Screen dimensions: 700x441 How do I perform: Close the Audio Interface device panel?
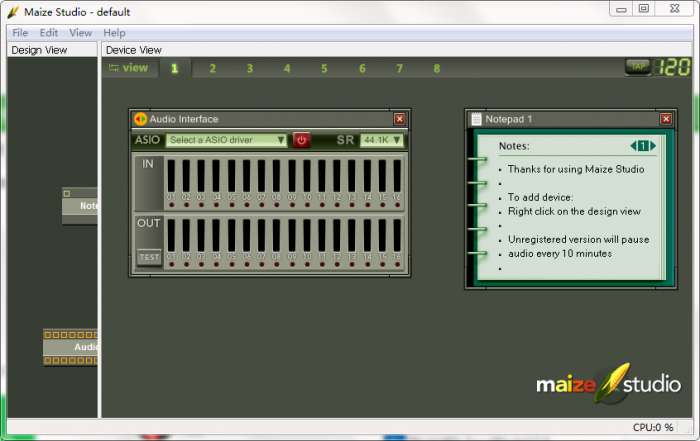click(400, 119)
